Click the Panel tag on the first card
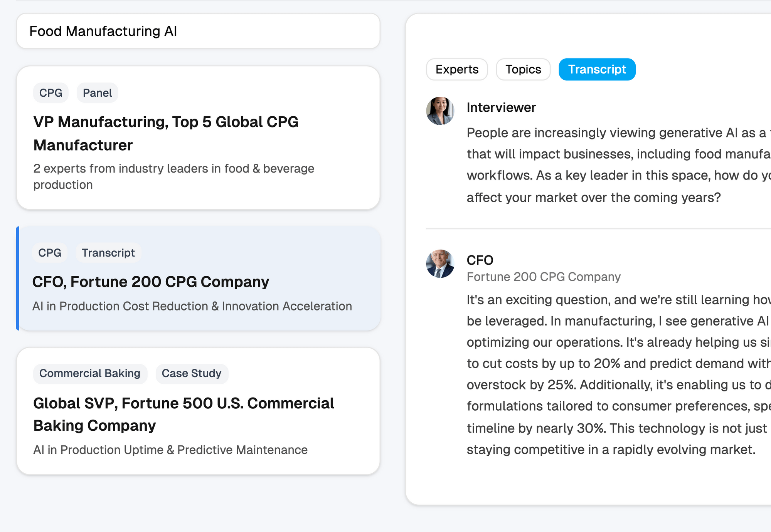771x532 pixels. [x=97, y=93]
